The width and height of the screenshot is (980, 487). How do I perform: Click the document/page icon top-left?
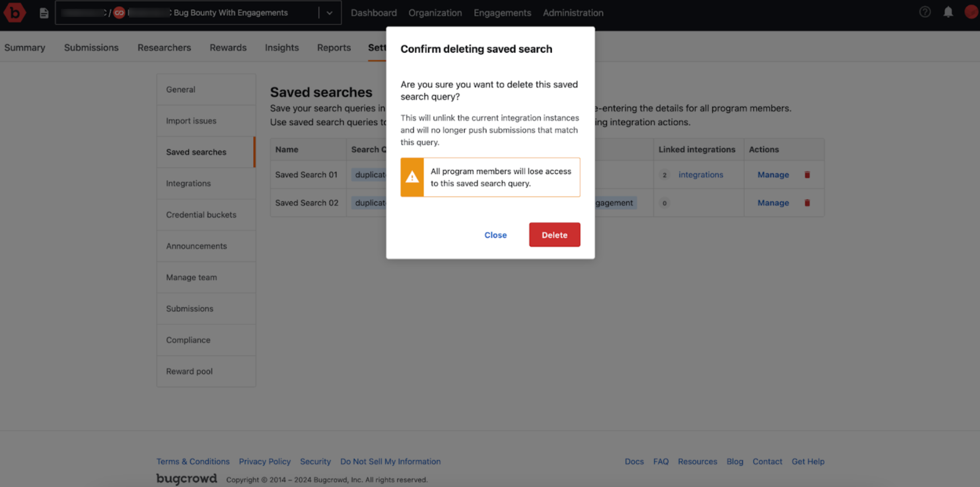(x=43, y=13)
